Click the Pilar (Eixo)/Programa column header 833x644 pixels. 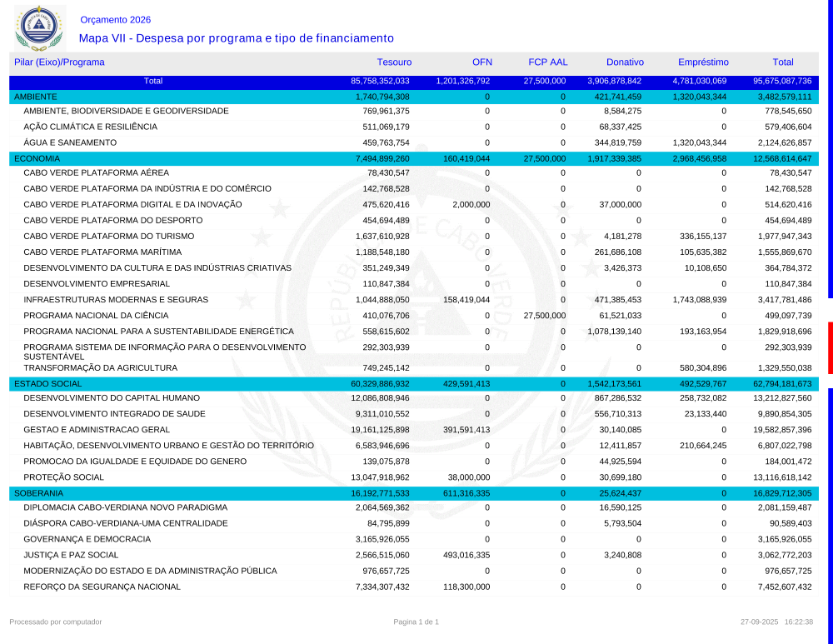[59, 62]
